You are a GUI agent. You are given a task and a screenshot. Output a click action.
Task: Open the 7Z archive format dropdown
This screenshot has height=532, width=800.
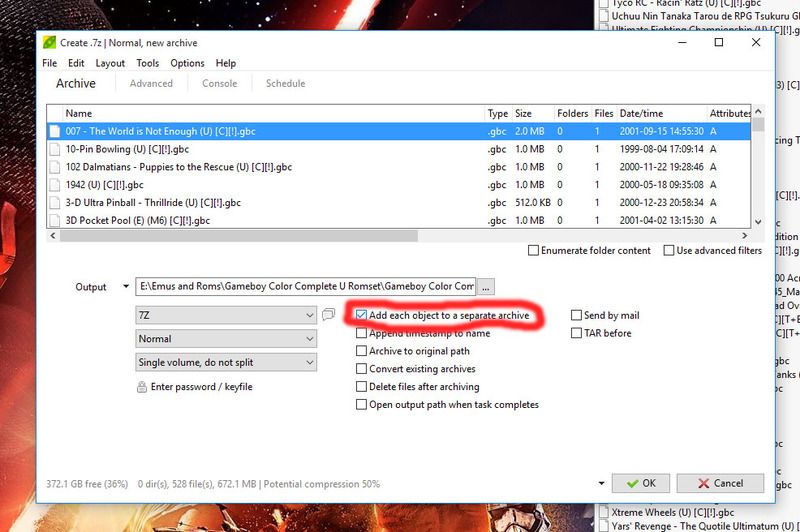pyautogui.click(x=226, y=315)
